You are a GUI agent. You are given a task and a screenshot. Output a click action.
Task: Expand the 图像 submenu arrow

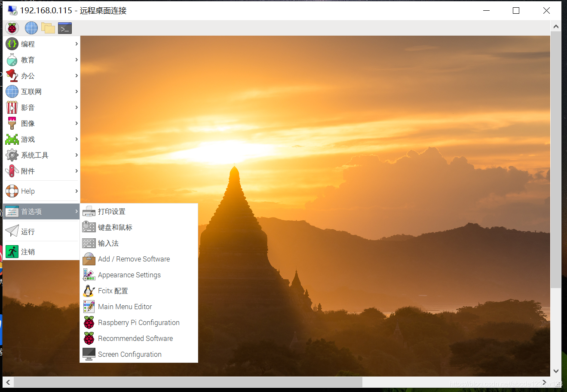click(77, 123)
